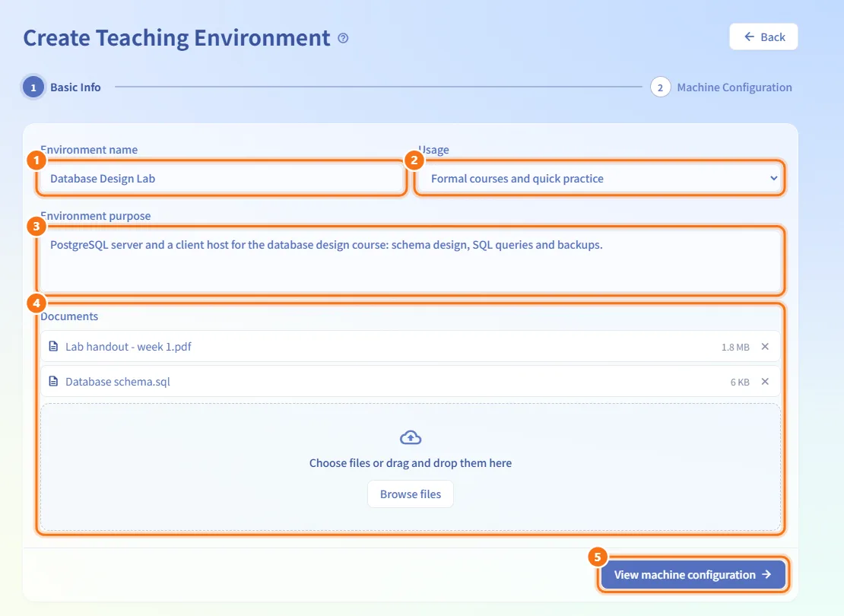Click the Back button
Viewport: 844px width, 616px height.
[x=763, y=37]
